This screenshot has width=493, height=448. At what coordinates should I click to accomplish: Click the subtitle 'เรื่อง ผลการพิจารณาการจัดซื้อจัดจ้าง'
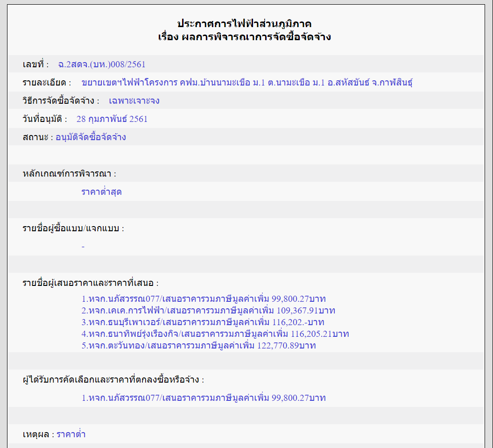click(244, 37)
